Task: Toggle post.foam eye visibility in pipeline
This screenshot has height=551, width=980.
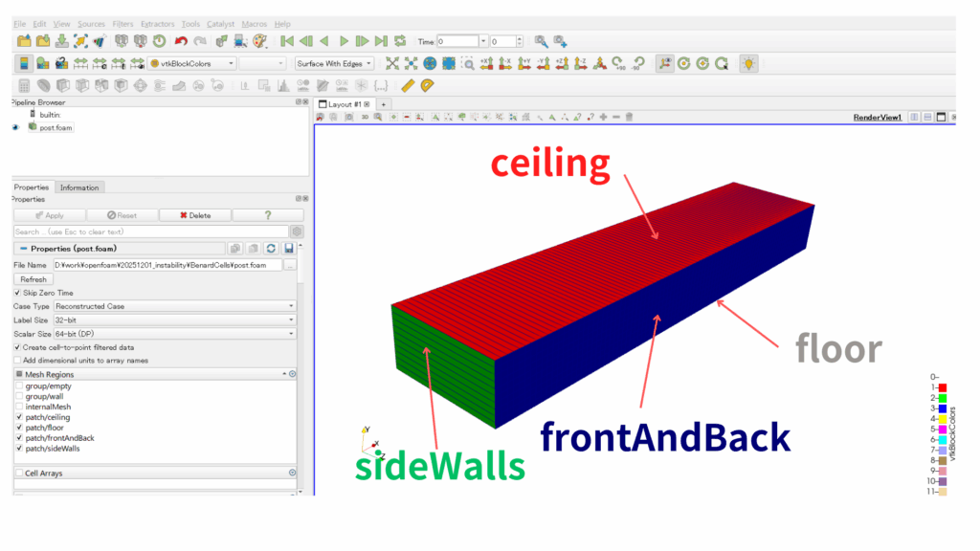Action: pyautogui.click(x=17, y=126)
